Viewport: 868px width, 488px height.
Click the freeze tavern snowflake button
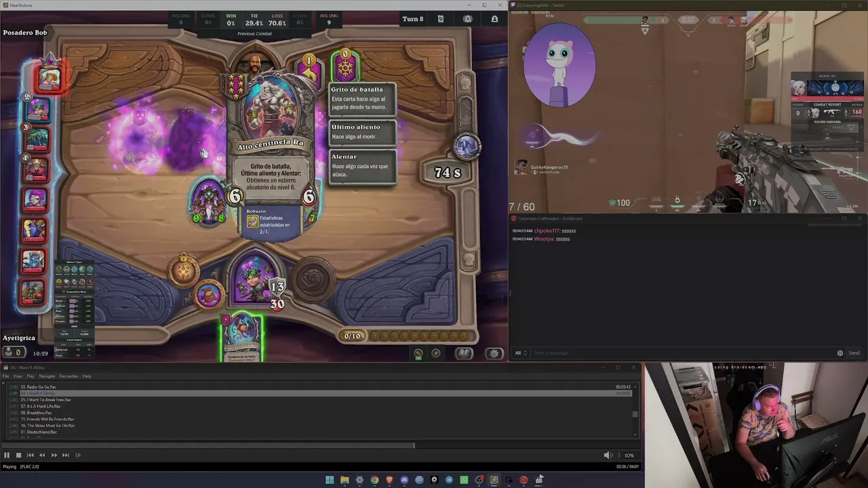click(345, 66)
